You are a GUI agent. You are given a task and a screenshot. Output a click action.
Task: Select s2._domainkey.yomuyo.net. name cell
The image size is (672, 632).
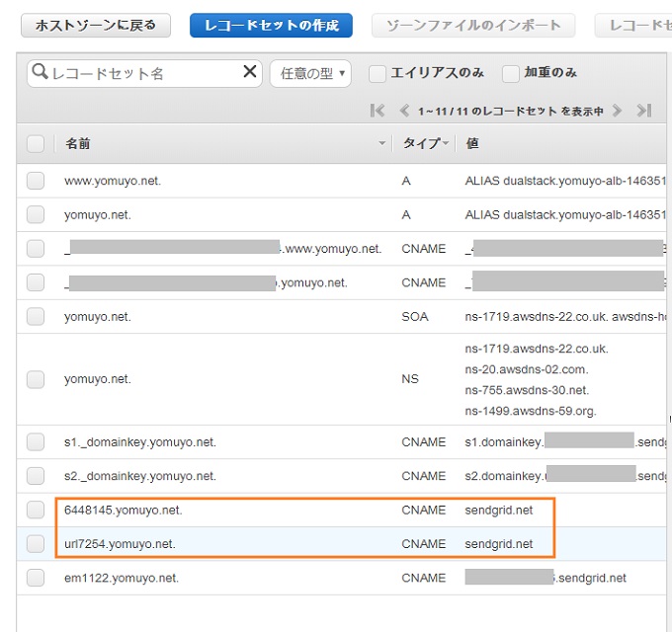(140, 476)
